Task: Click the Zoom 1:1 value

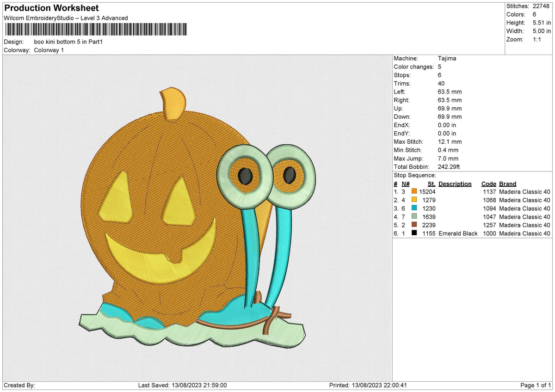Action: click(x=538, y=39)
